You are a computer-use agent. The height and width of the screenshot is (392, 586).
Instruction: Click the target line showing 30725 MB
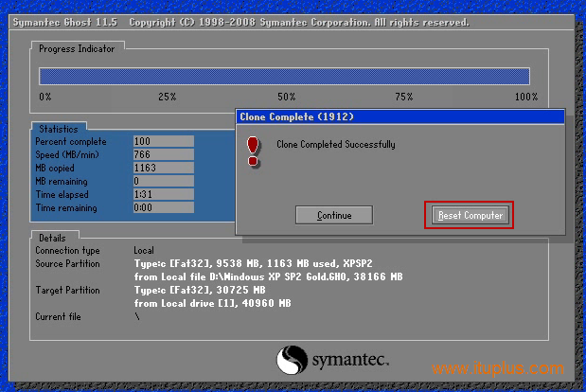click(200, 290)
